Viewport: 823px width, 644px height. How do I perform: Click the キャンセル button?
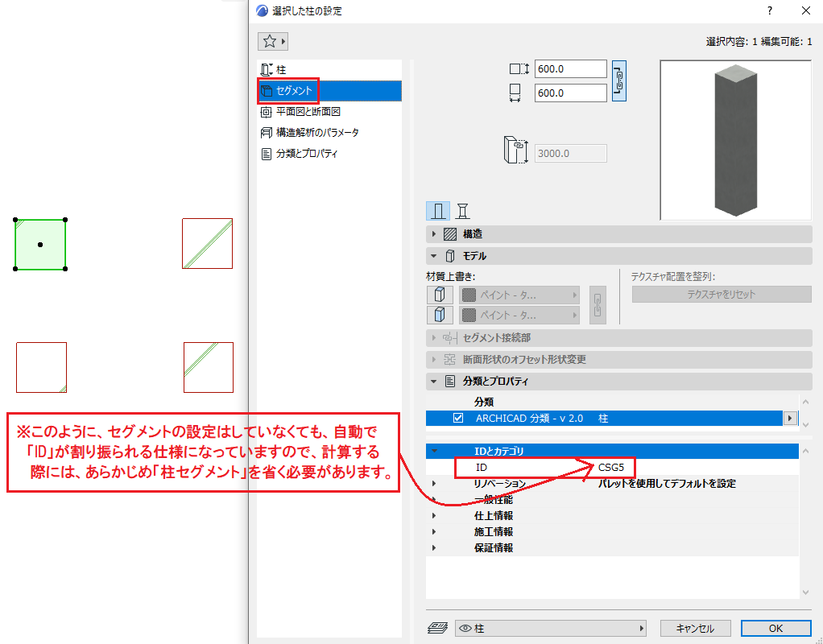tap(695, 628)
